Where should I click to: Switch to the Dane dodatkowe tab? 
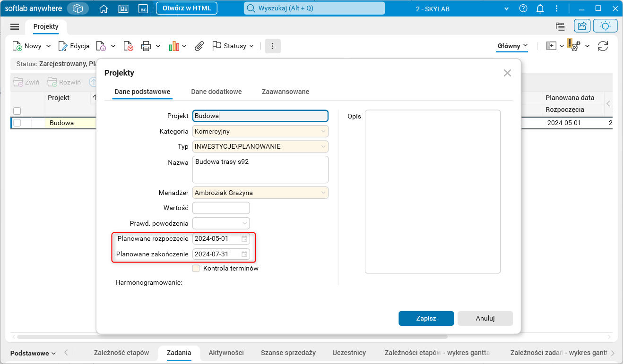tap(216, 92)
